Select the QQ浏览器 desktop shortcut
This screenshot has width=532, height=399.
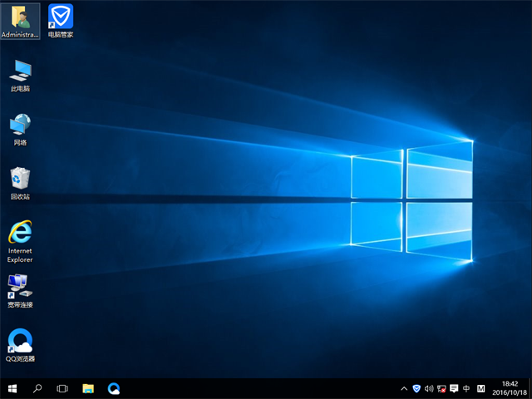20,343
